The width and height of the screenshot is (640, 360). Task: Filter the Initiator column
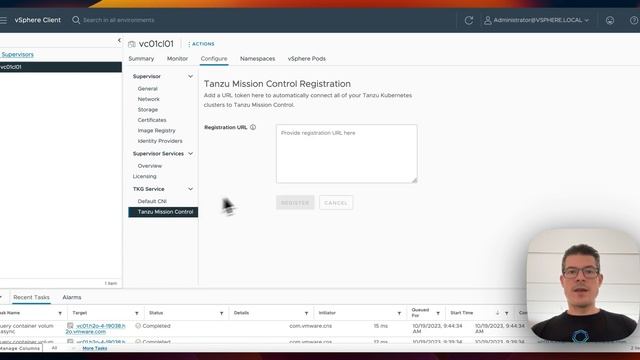coord(399,313)
